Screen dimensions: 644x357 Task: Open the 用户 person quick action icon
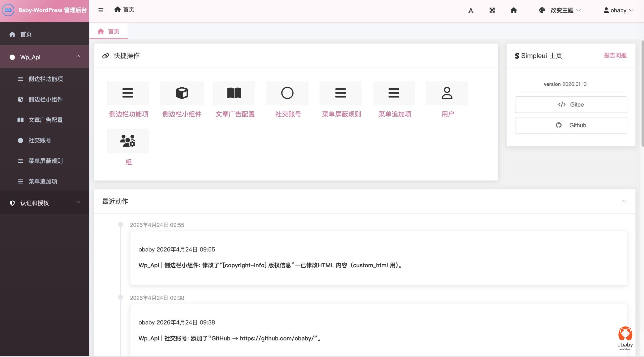click(x=447, y=93)
